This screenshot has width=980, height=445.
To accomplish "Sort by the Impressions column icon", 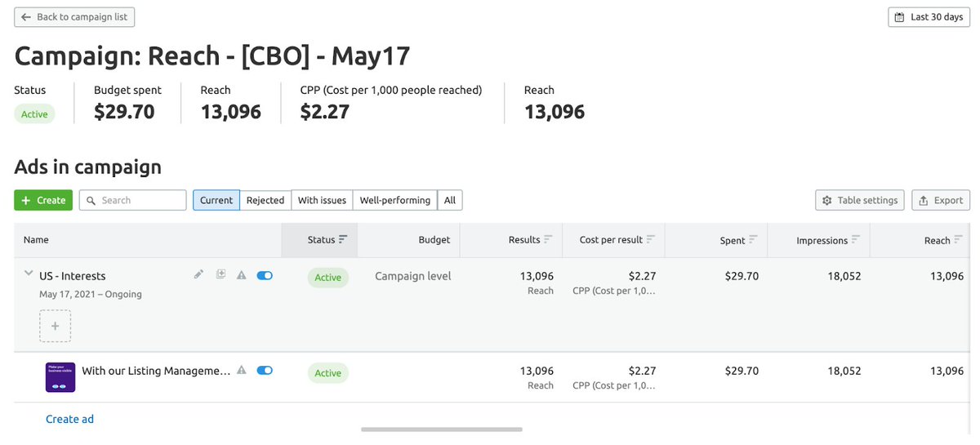I will point(856,240).
